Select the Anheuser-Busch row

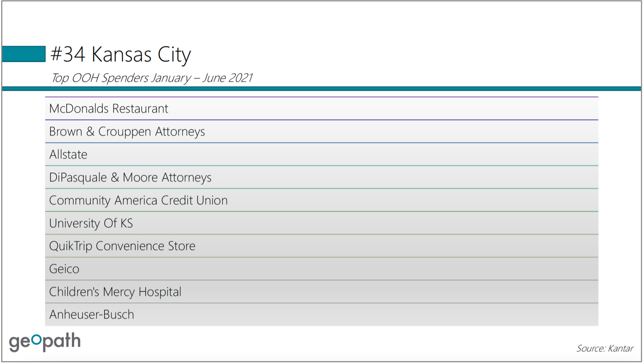click(x=322, y=314)
